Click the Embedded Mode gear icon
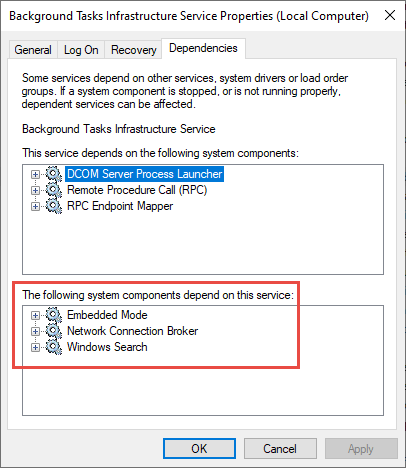The image size is (406, 468). click(54, 315)
